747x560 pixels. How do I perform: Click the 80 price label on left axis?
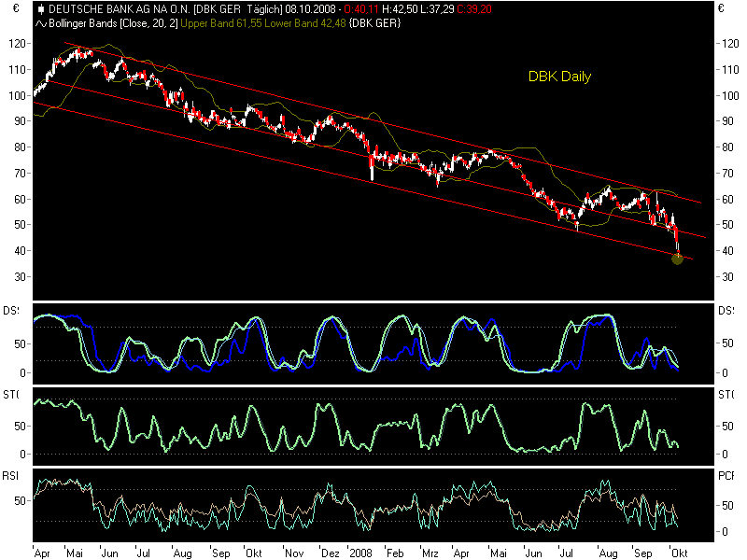click(20, 147)
